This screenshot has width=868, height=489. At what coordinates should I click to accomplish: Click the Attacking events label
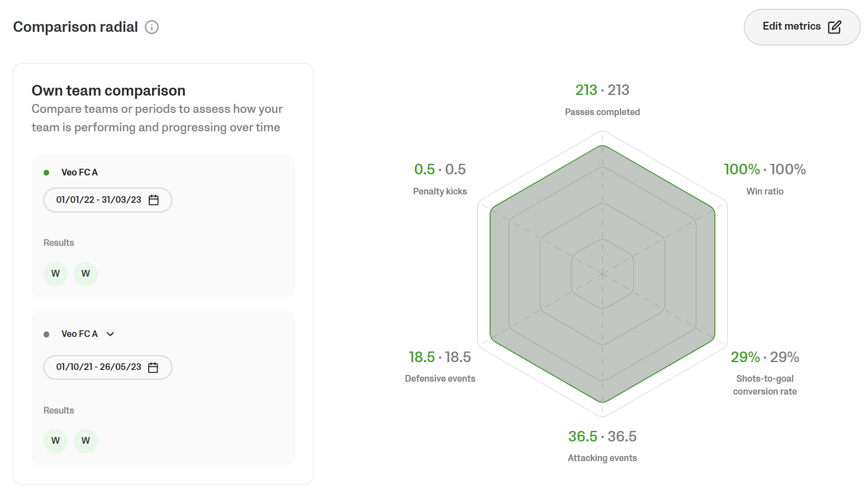602,458
